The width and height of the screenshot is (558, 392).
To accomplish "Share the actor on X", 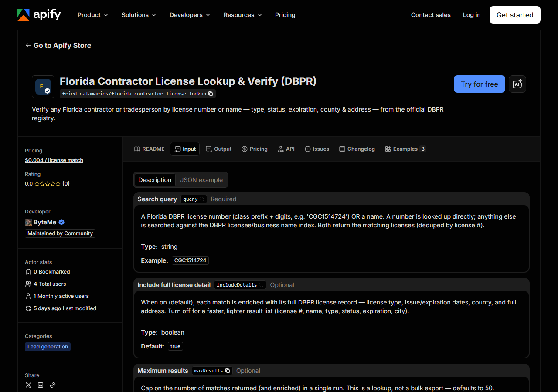I will 28,385.
